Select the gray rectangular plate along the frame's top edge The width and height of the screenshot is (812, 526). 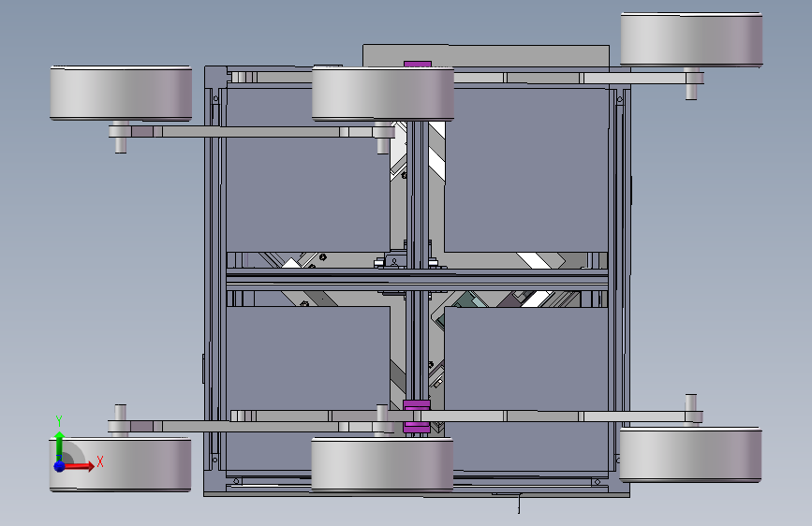(486, 55)
